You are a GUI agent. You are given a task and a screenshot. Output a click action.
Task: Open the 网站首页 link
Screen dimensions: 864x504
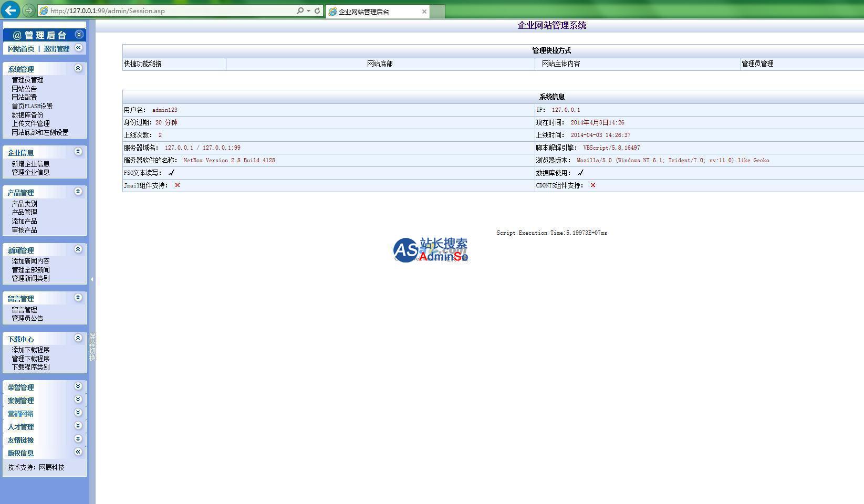pos(21,49)
